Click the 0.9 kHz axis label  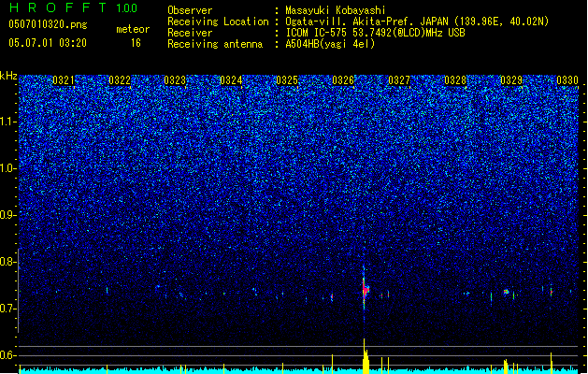tap(8, 215)
